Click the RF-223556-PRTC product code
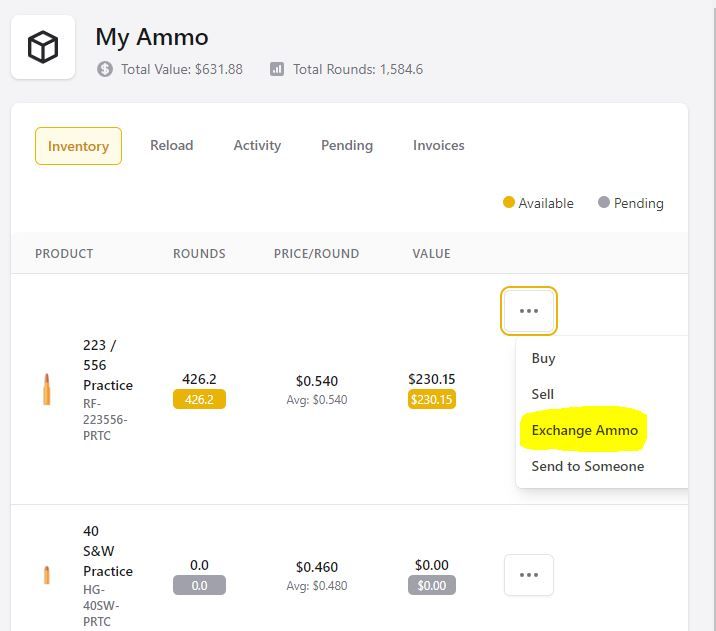The height and width of the screenshot is (631, 716). point(105,420)
